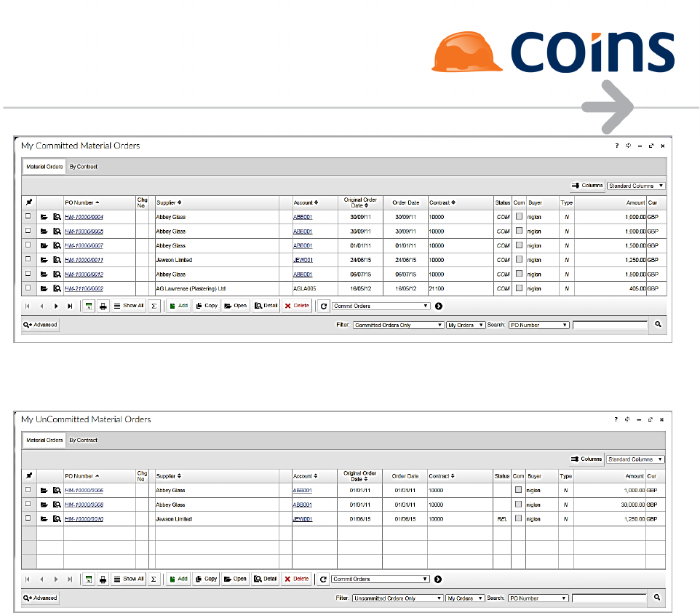Open folder icon for order HM-10000/0011

click(x=44, y=260)
